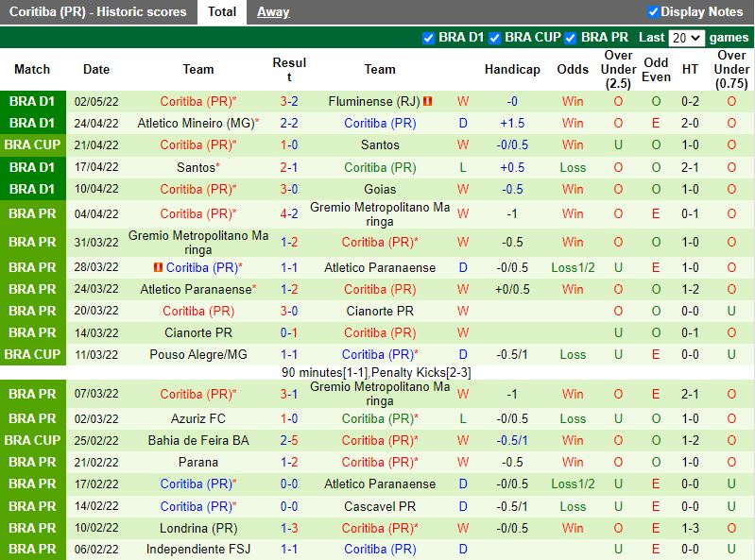Click the 1-3 score on 10/02/22

(289, 528)
